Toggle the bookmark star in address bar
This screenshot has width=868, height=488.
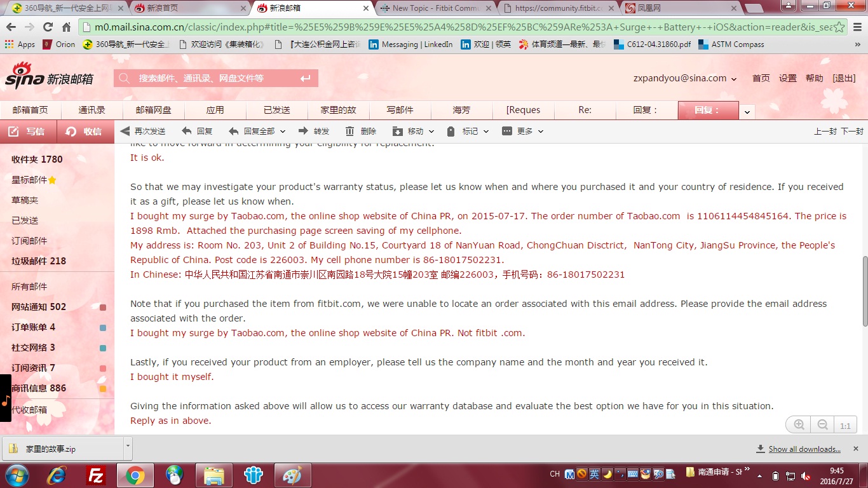click(x=839, y=27)
